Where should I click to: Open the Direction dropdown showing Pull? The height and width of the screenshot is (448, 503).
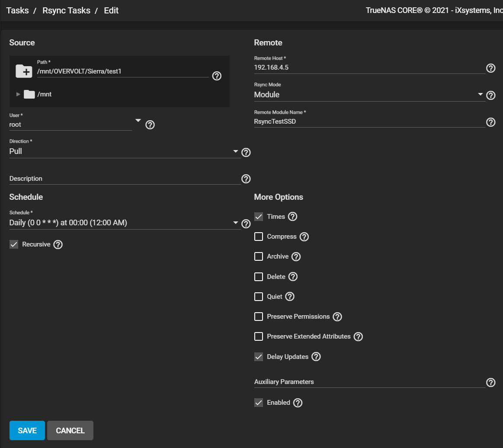(x=125, y=152)
